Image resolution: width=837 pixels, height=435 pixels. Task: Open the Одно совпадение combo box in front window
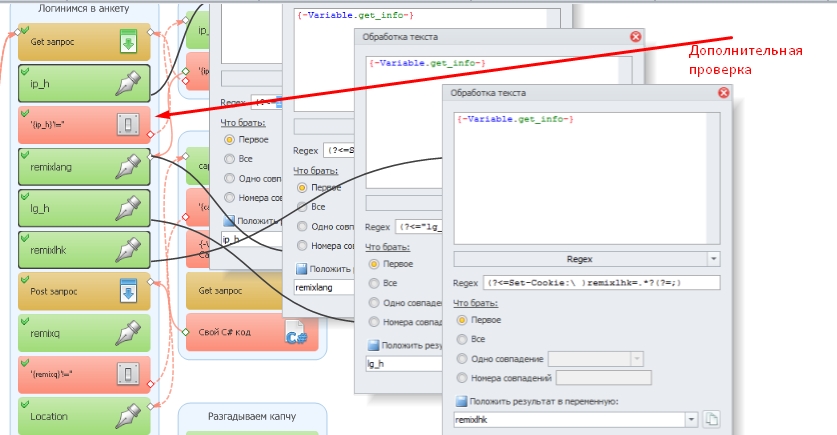pos(596,359)
